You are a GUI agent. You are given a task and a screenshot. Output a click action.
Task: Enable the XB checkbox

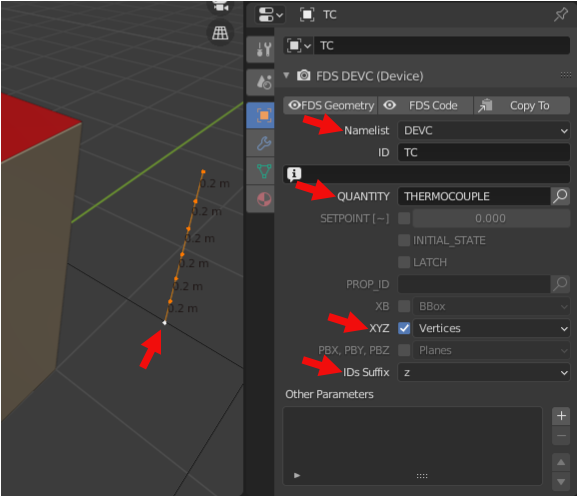tap(404, 306)
